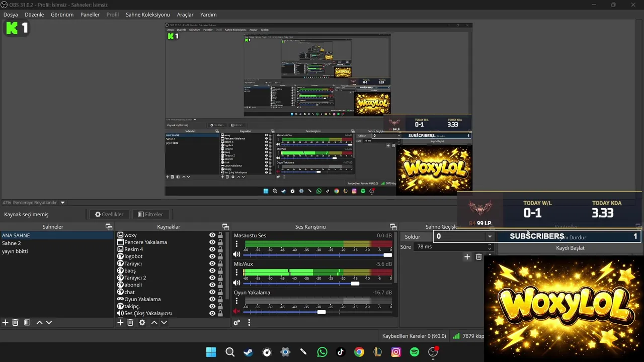Move source down in Kaynaklar panel
This screenshot has width=644, height=362.
point(164,322)
